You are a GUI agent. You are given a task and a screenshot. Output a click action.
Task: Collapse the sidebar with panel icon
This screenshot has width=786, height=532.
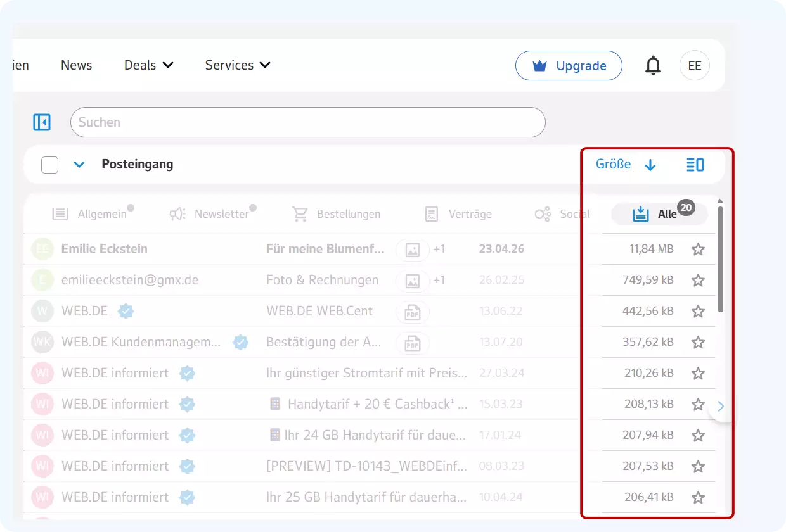(x=42, y=122)
